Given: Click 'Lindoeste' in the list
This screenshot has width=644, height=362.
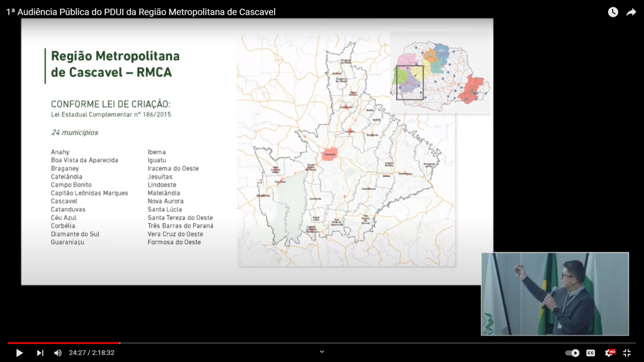Looking at the screenshot, I should click(162, 185).
